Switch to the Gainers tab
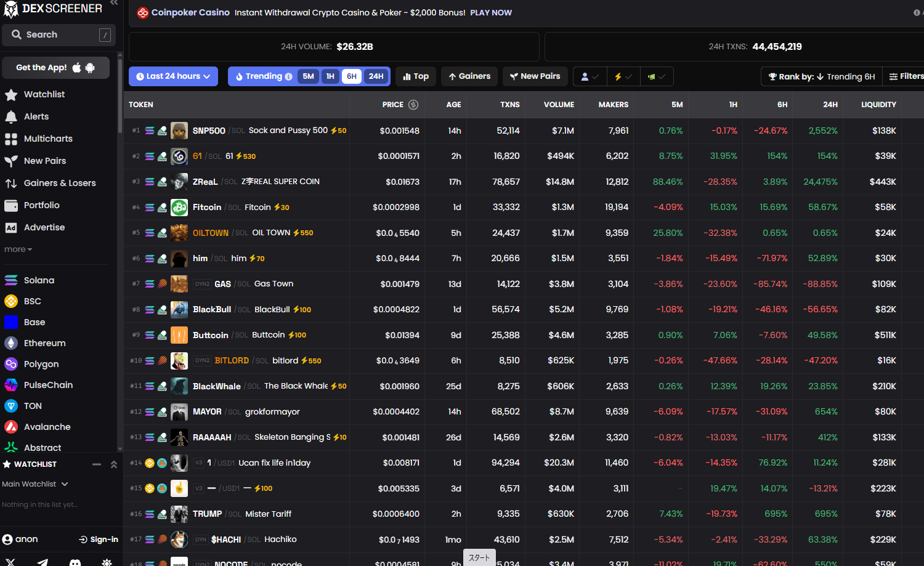Image resolution: width=924 pixels, height=566 pixels. [x=469, y=76]
